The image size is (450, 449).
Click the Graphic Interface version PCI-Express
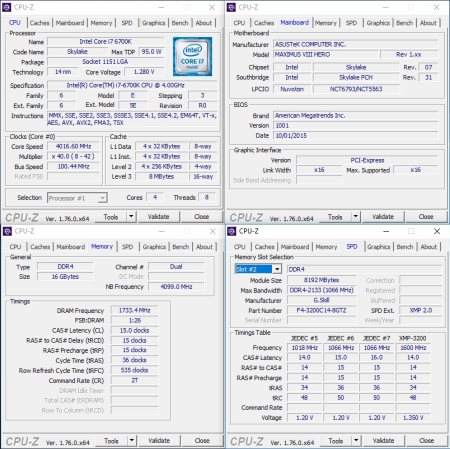[367, 160]
